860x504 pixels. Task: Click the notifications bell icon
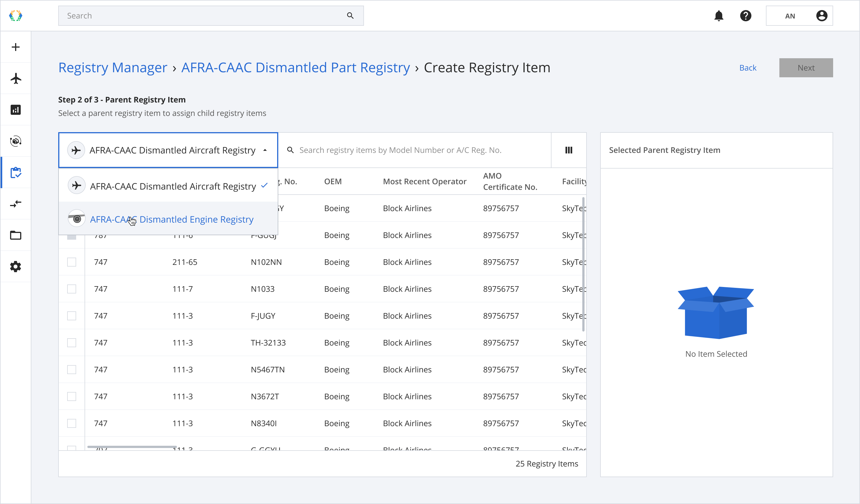pyautogui.click(x=719, y=16)
